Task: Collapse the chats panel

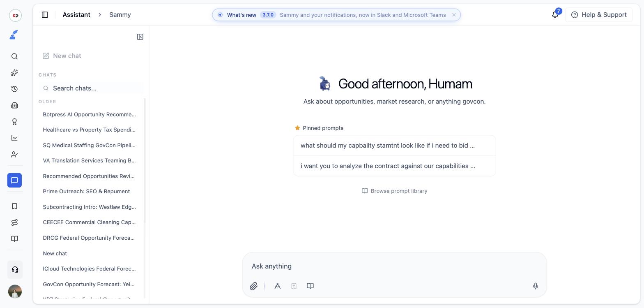Action: pos(140,37)
